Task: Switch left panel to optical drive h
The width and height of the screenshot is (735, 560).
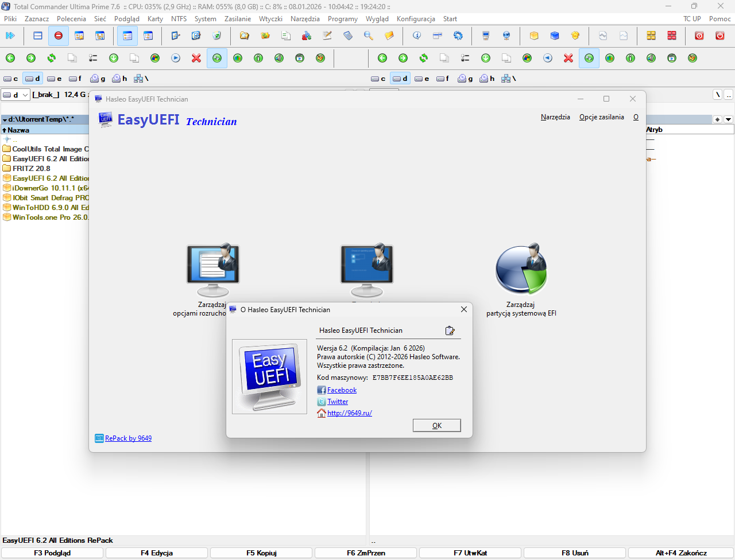Action: (119, 79)
